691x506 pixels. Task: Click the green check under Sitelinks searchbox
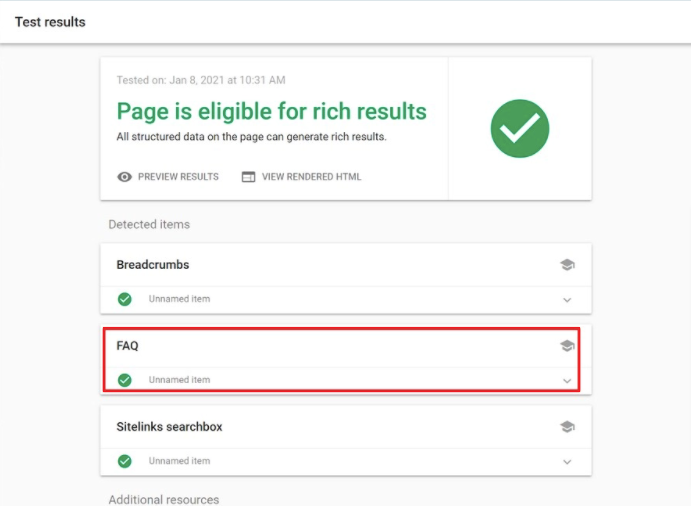click(125, 461)
